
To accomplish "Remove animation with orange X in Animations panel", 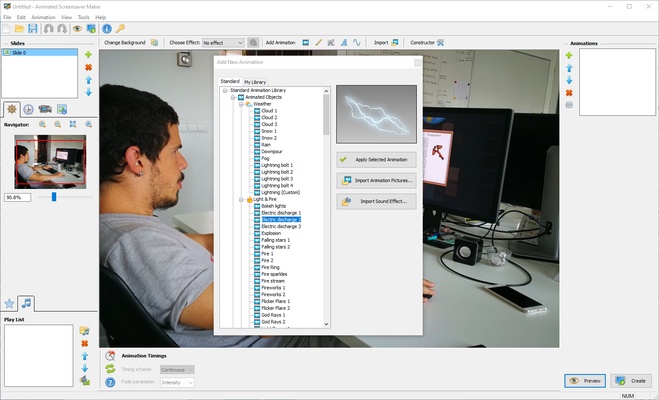I will pos(569,92).
